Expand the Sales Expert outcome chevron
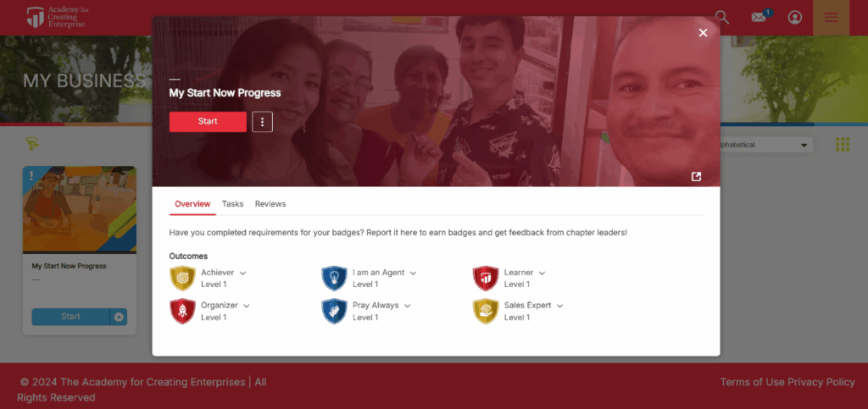The width and height of the screenshot is (868, 409). click(559, 306)
